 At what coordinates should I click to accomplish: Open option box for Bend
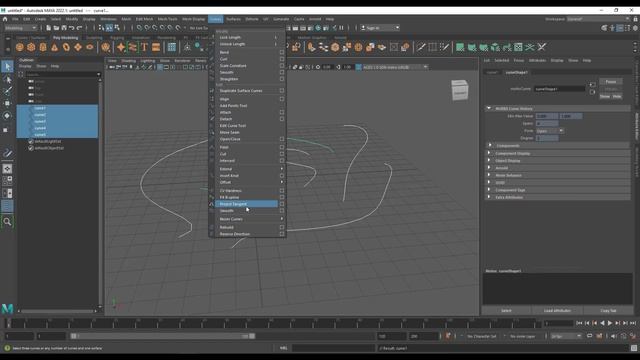282,52
